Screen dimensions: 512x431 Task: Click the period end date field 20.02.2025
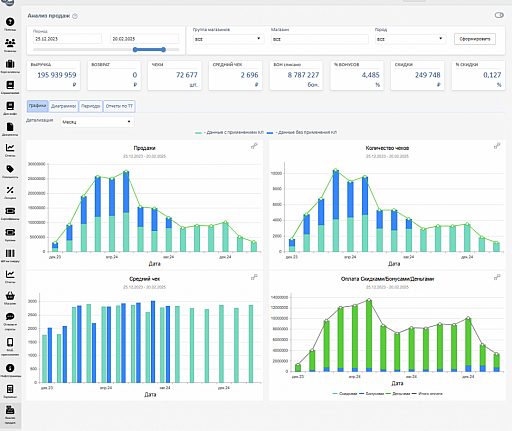145,39
